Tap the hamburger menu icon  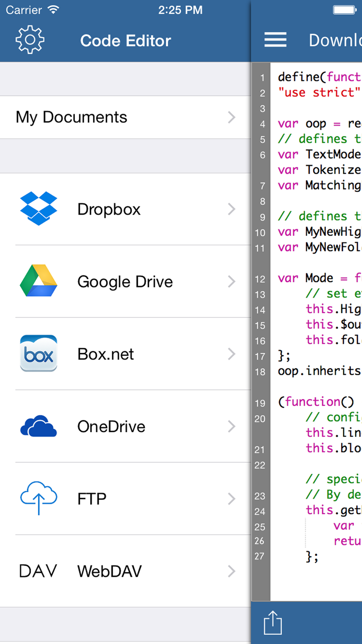click(x=275, y=40)
